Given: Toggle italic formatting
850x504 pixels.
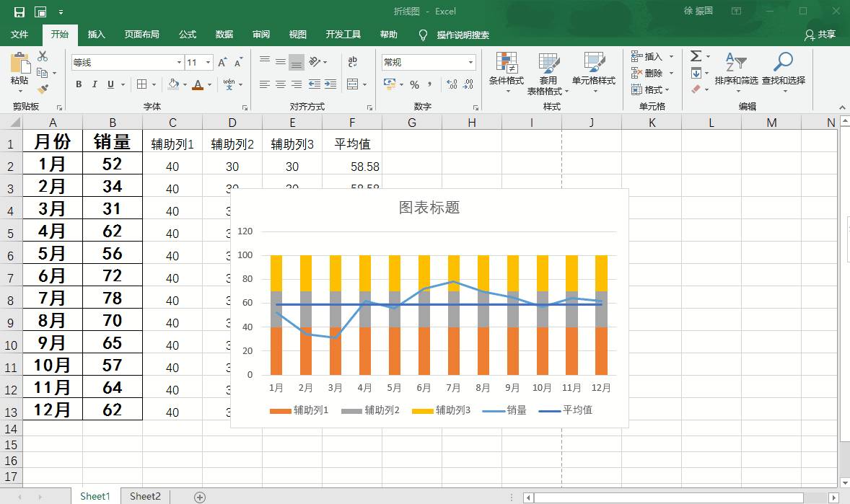Looking at the screenshot, I should (95, 84).
